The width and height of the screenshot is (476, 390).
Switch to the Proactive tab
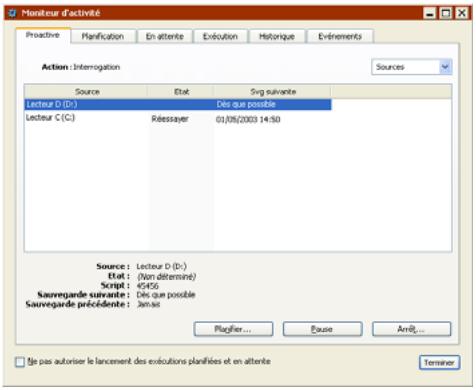43,35
